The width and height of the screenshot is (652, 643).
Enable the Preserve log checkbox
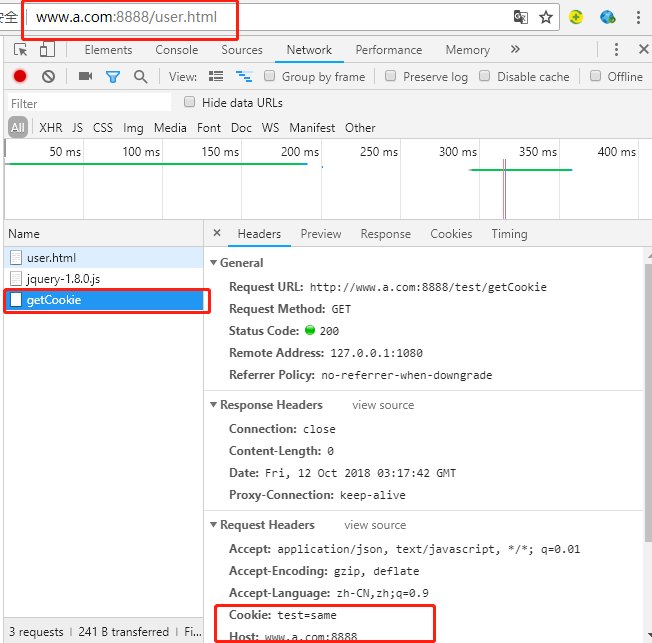pyautogui.click(x=390, y=76)
